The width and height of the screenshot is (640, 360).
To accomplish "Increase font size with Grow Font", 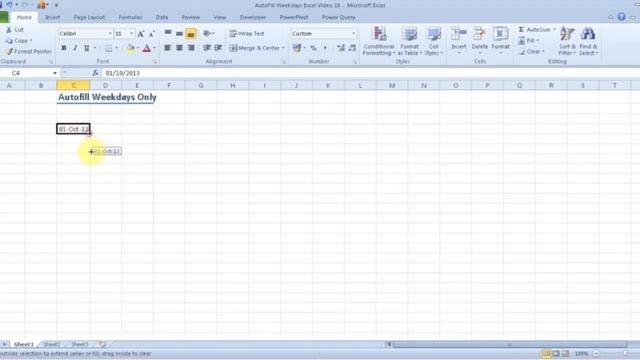I will pos(140,34).
